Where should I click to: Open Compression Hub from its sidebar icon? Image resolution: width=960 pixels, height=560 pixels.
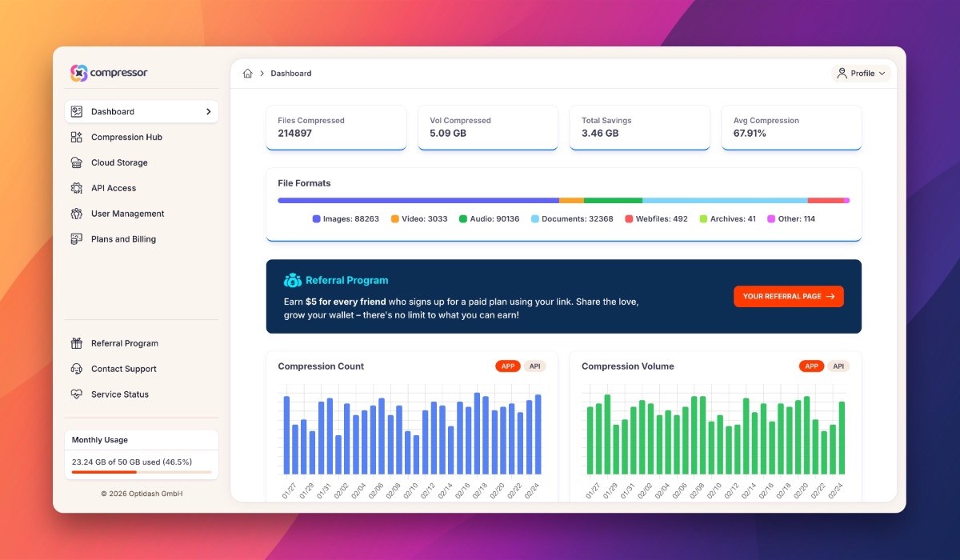pos(77,138)
